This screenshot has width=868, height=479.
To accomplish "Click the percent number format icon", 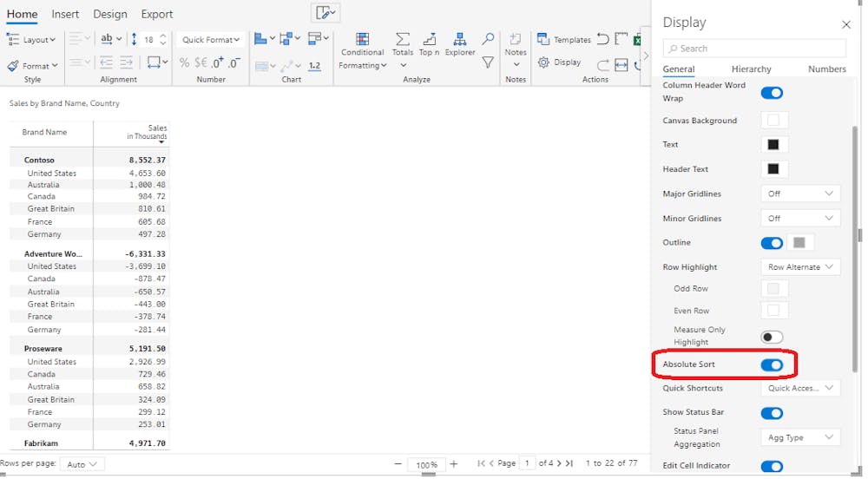I will tap(184, 62).
